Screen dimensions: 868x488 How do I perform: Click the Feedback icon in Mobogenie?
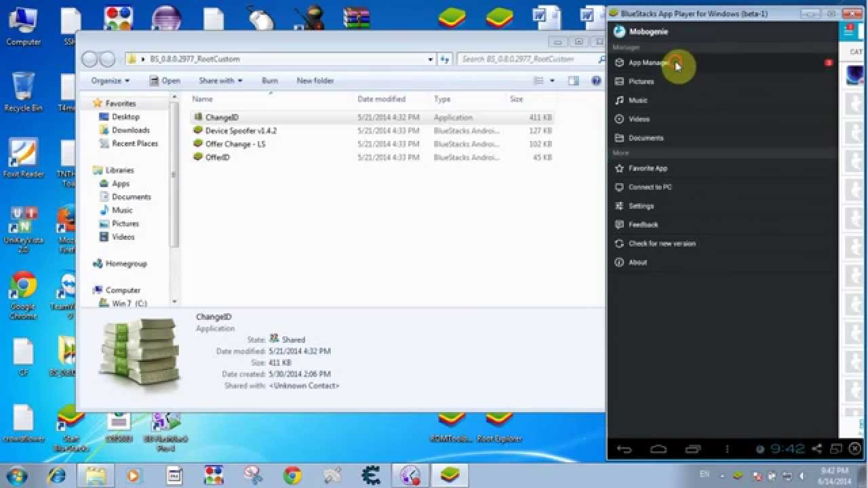(619, 224)
